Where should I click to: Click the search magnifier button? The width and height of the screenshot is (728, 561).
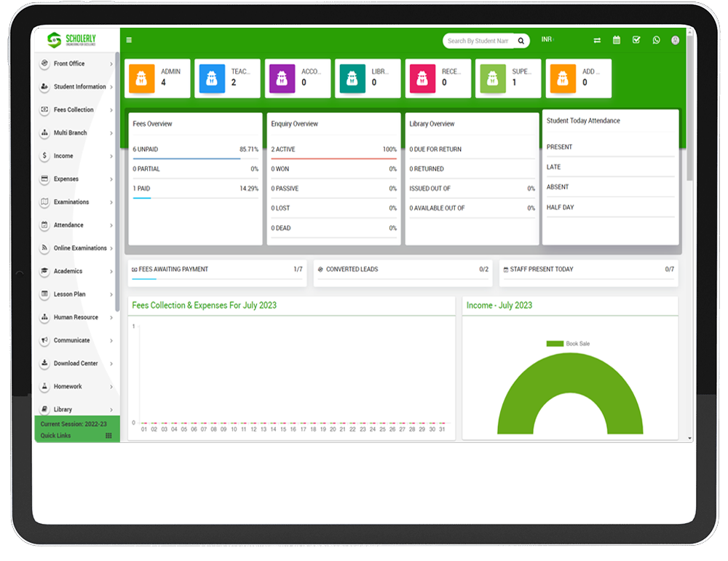pyautogui.click(x=521, y=41)
